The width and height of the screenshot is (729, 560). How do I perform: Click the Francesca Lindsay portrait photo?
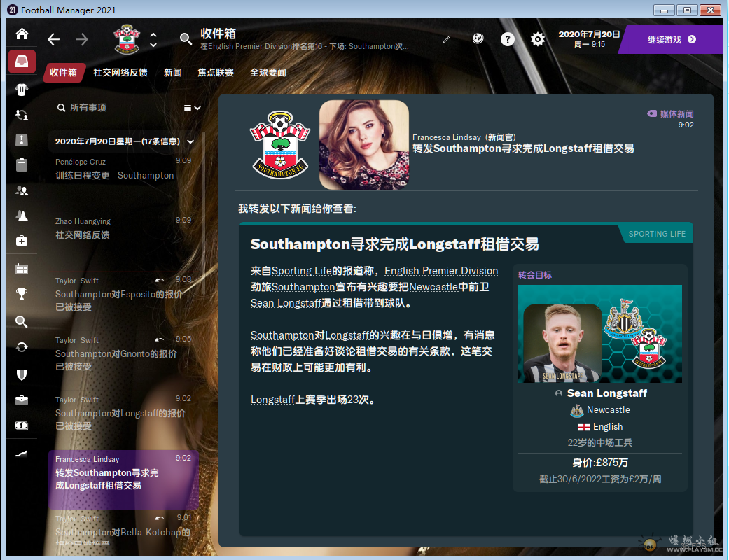click(x=363, y=144)
